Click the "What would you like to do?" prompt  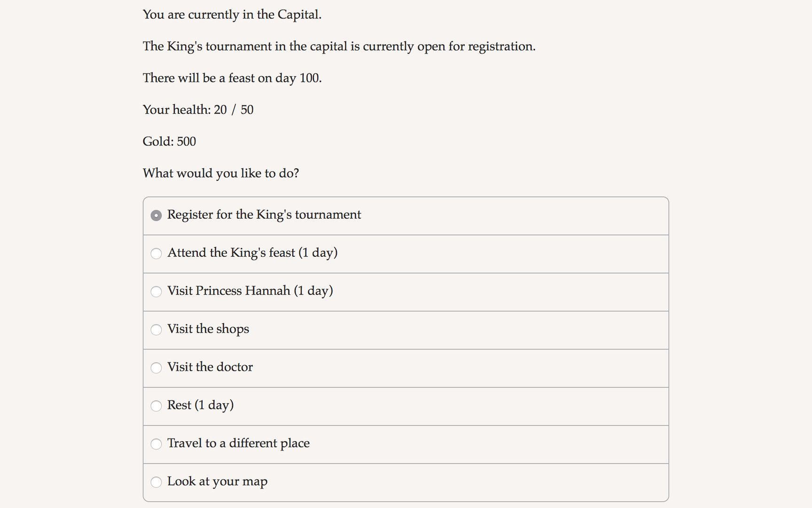221,174
